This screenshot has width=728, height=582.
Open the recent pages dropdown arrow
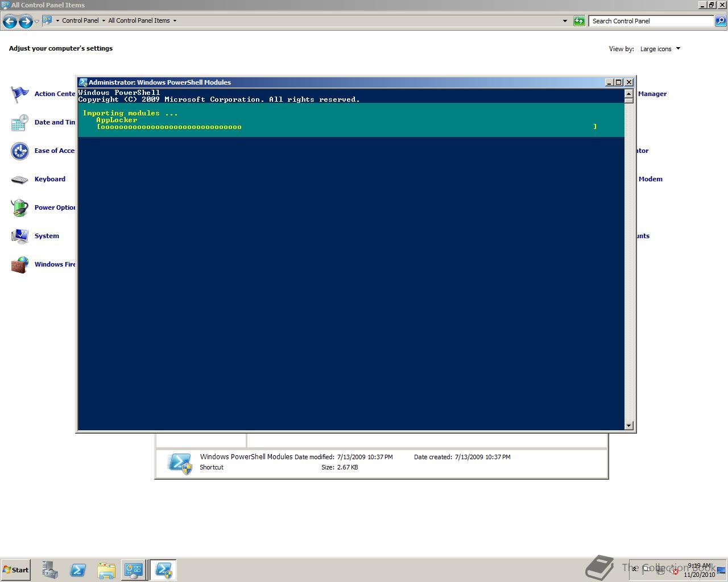[37, 21]
